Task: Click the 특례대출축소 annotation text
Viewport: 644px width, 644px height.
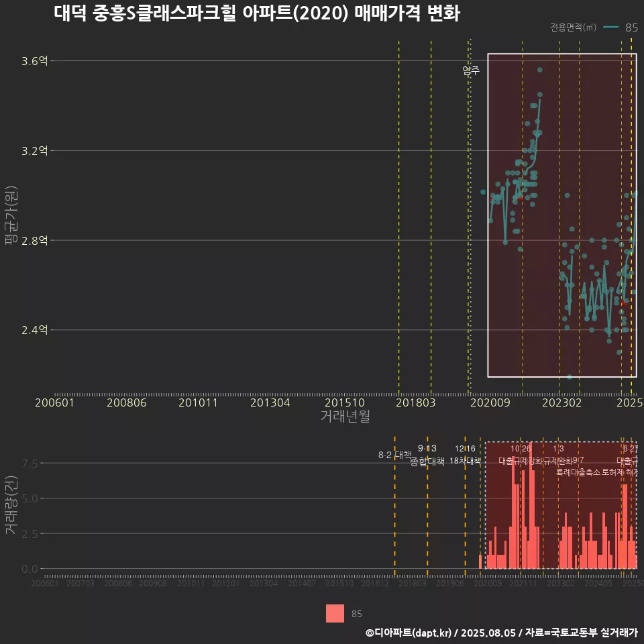Action: [x=579, y=472]
